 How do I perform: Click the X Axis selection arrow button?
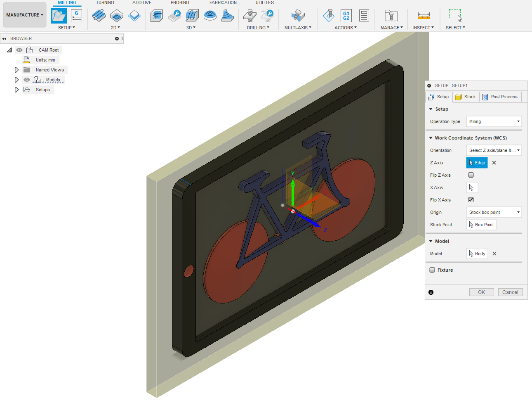472,187
